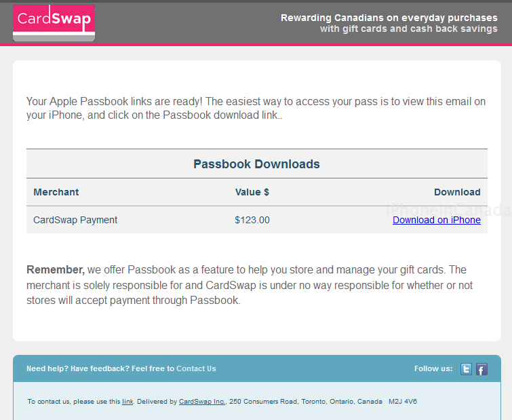
Task: Select the Merchant column header
Action: (56, 192)
